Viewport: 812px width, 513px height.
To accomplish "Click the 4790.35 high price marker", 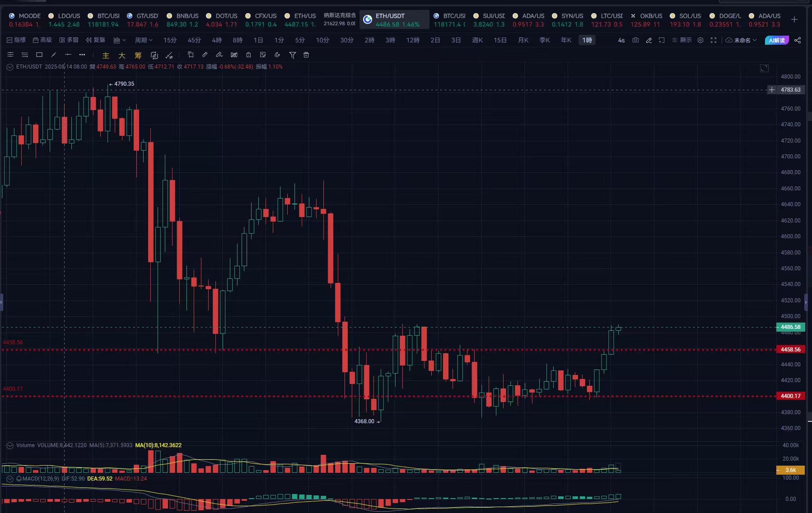I will [121, 84].
